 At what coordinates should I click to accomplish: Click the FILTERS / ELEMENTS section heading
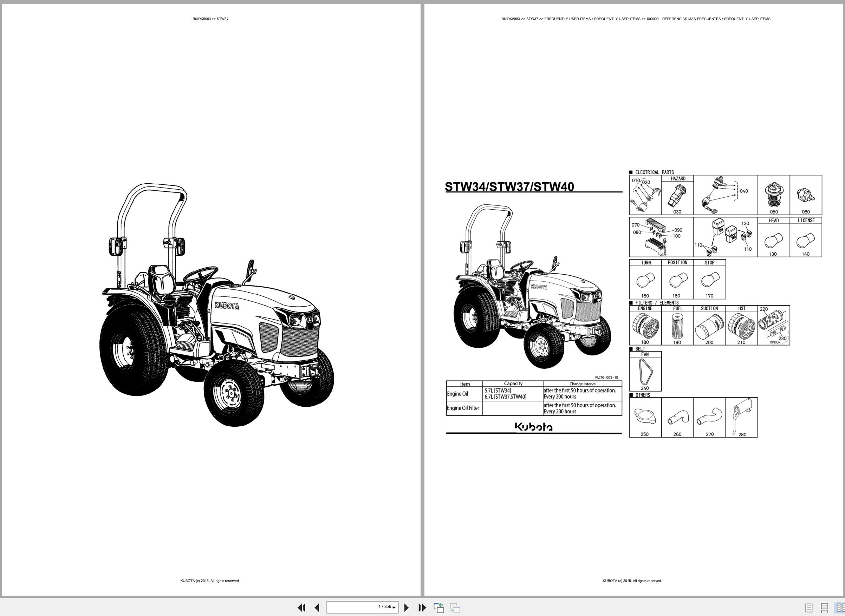[657, 303]
